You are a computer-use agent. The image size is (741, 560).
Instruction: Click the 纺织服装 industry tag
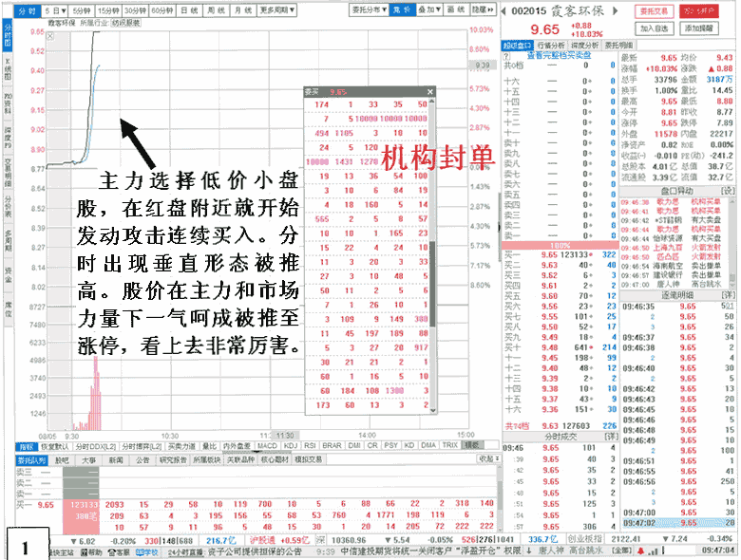tap(125, 23)
